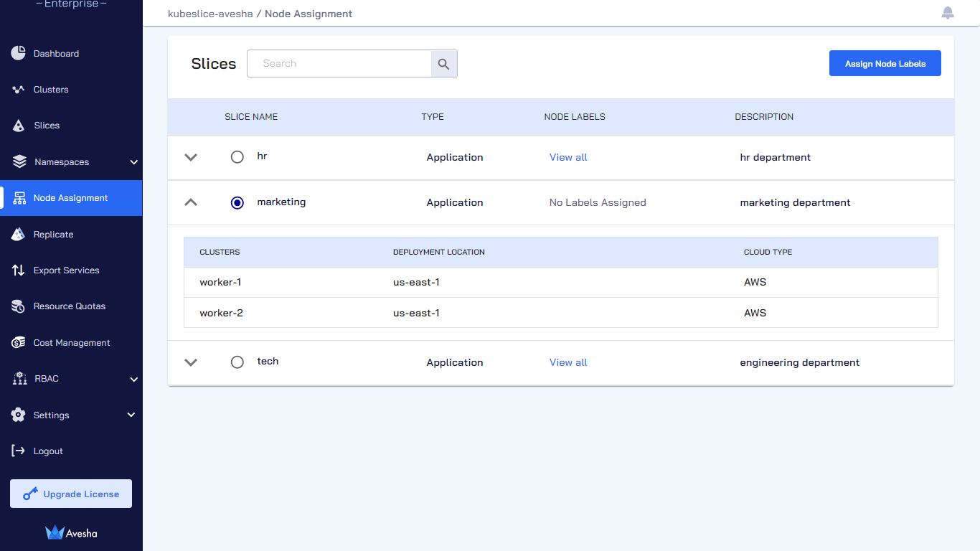Select the marketing slice radio button

click(237, 203)
